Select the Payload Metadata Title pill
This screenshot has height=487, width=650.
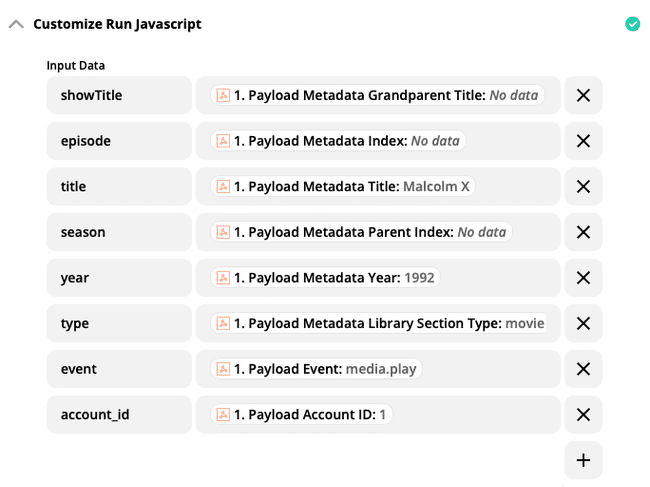pyautogui.click(x=342, y=187)
